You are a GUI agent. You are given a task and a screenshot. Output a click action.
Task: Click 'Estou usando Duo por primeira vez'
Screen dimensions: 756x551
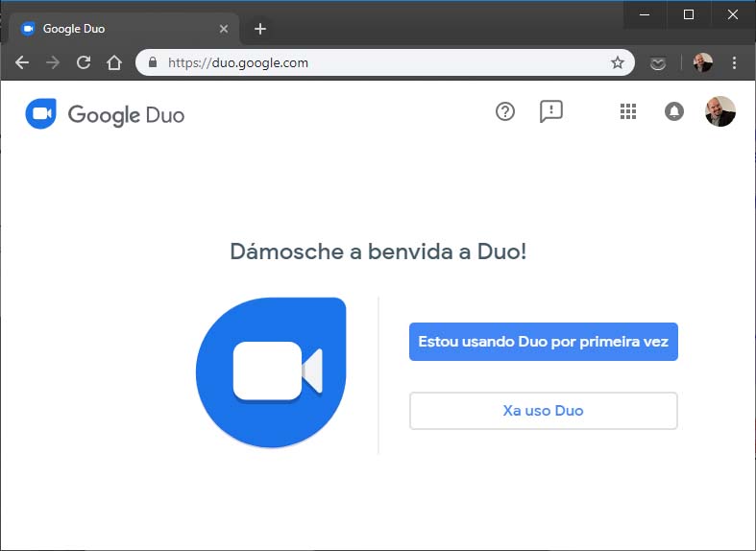click(544, 342)
